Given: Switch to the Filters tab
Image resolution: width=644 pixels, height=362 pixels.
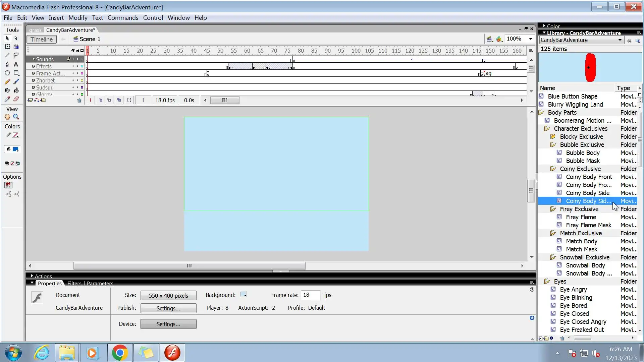Looking at the screenshot, I should click(74, 284).
